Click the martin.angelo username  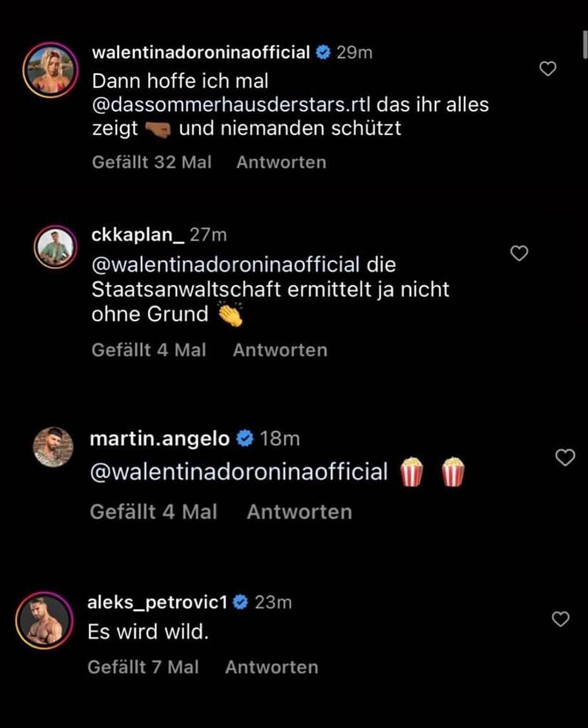pos(160,439)
